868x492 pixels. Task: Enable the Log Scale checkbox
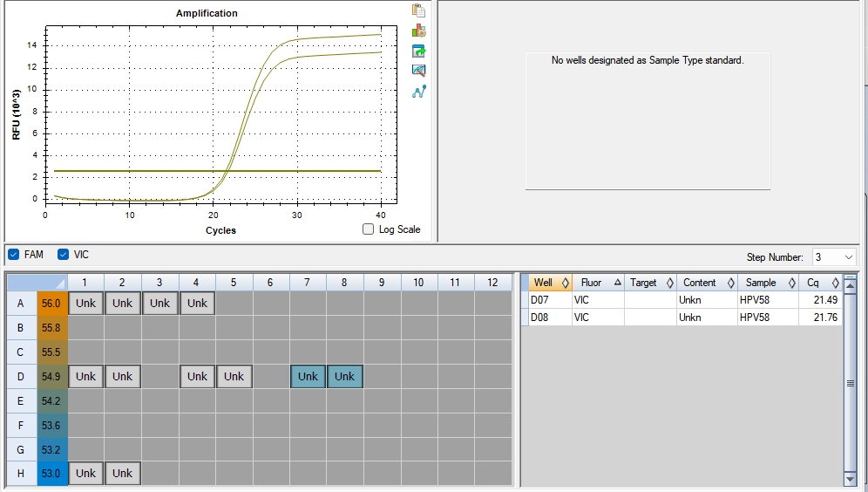pos(368,229)
